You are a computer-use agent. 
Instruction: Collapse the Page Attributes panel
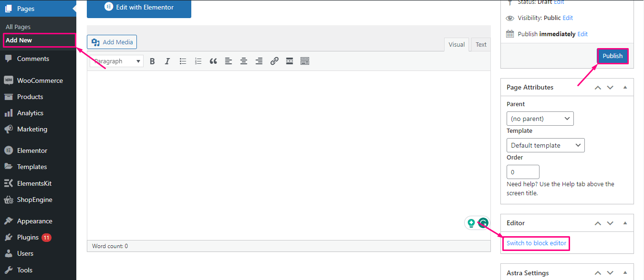pyautogui.click(x=625, y=87)
